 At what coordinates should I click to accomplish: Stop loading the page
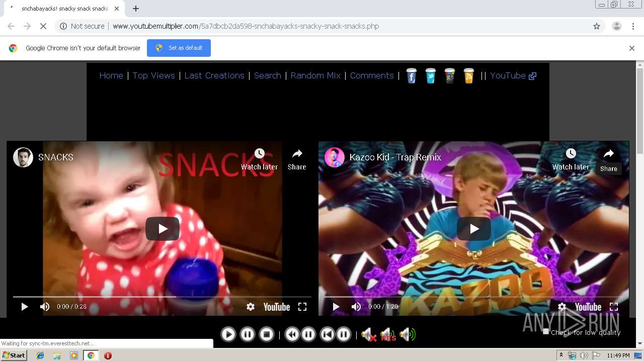(x=43, y=26)
